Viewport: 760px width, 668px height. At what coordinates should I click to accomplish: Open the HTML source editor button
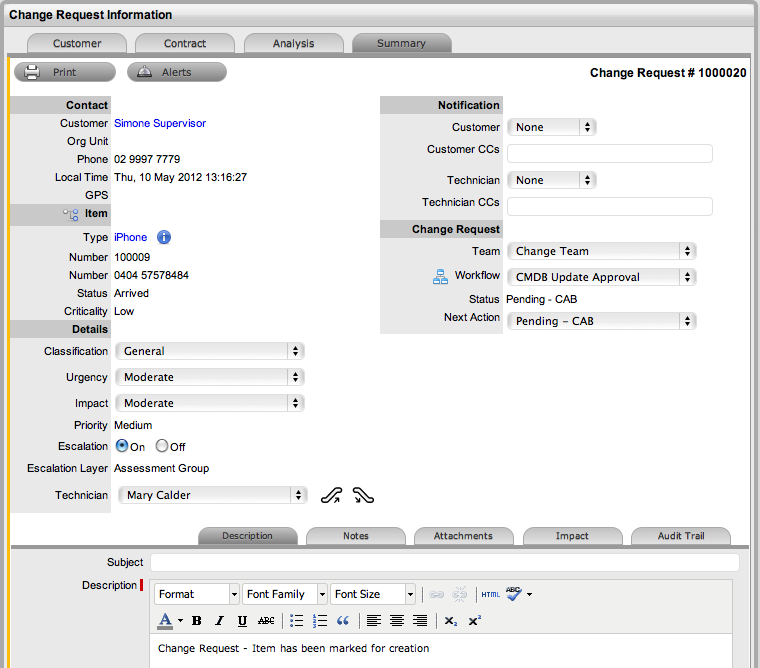490,594
